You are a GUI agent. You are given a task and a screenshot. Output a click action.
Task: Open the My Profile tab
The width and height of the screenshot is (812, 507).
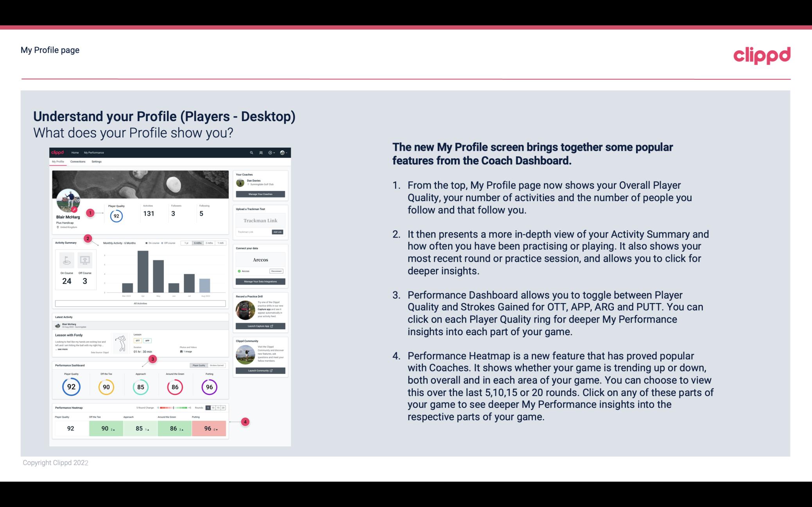click(59, 162)
